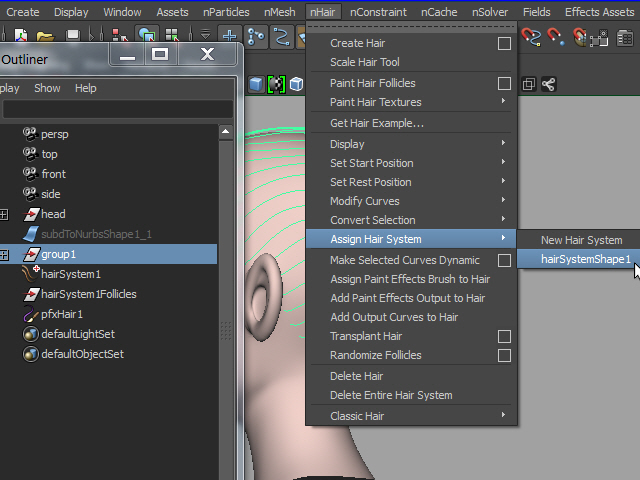
Task: Open the Modify Curves submenu
Action: [411, 201]
